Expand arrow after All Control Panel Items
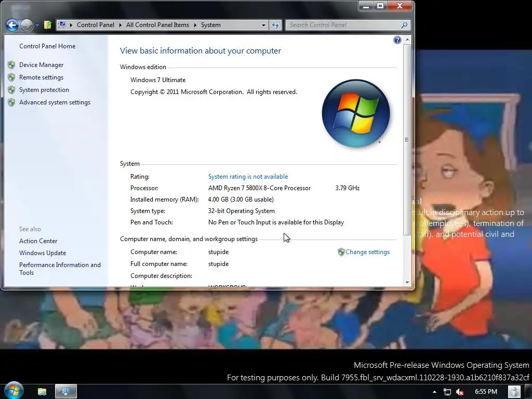532x399 pixels. tap(195, 25)
